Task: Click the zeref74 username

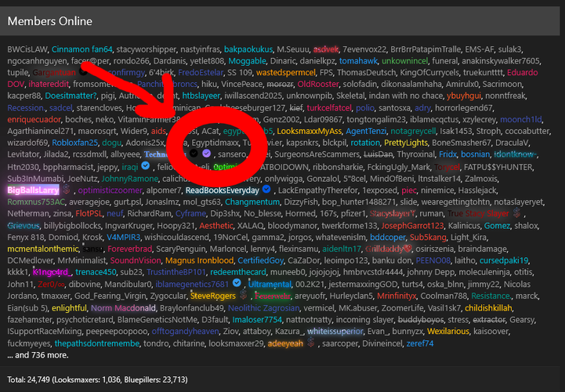Action: [419, 343]
